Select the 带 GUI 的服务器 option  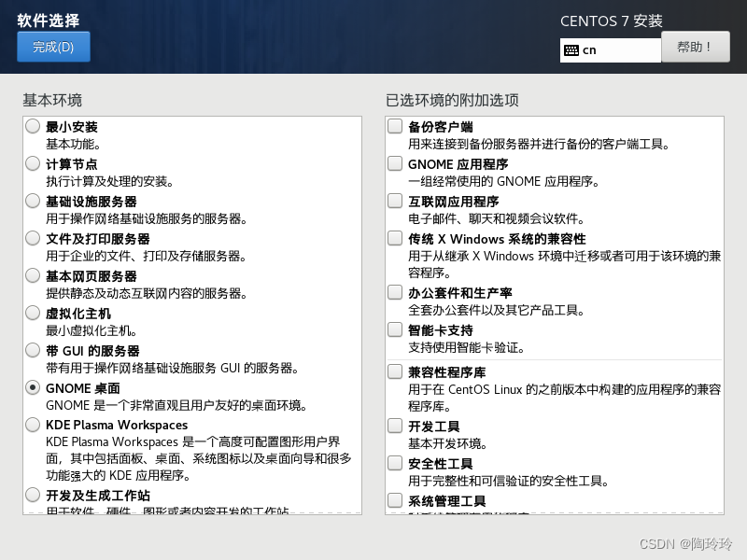coord(33,350)
